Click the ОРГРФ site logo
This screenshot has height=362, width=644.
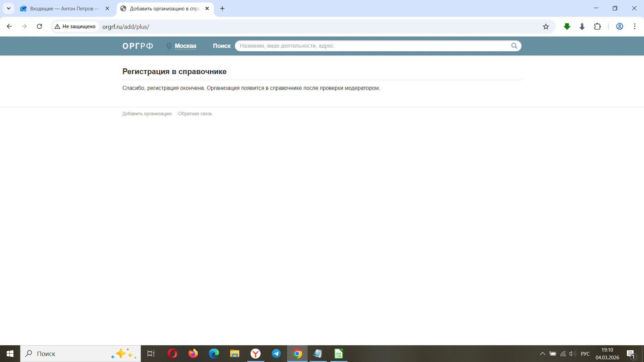point(138,46)
